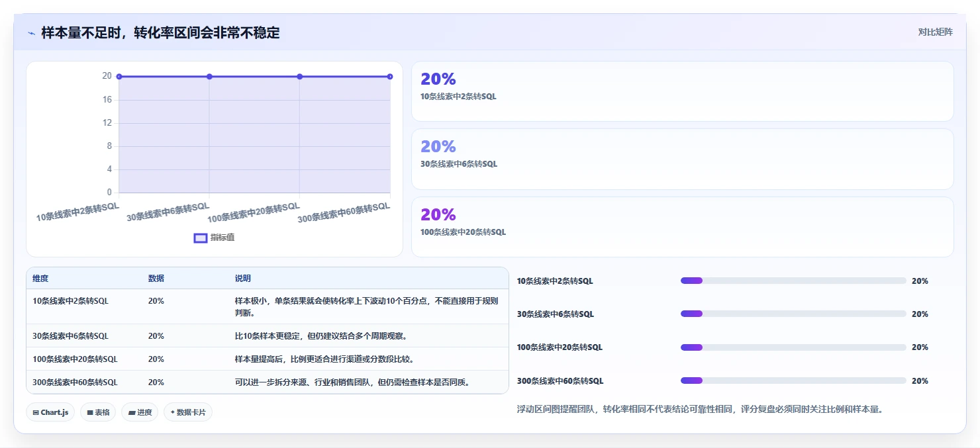This screenshot has width=980, height=448.
Task: Click the pulse icon before the card title
Action: pyautogui.click(x=31, y=33)
